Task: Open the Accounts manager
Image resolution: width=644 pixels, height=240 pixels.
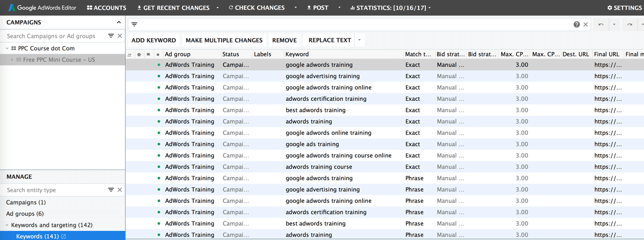Action: coord(106,8)
